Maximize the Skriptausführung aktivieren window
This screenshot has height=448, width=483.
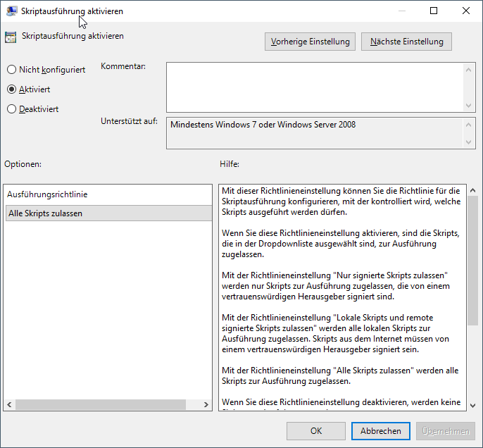point(434,11)
